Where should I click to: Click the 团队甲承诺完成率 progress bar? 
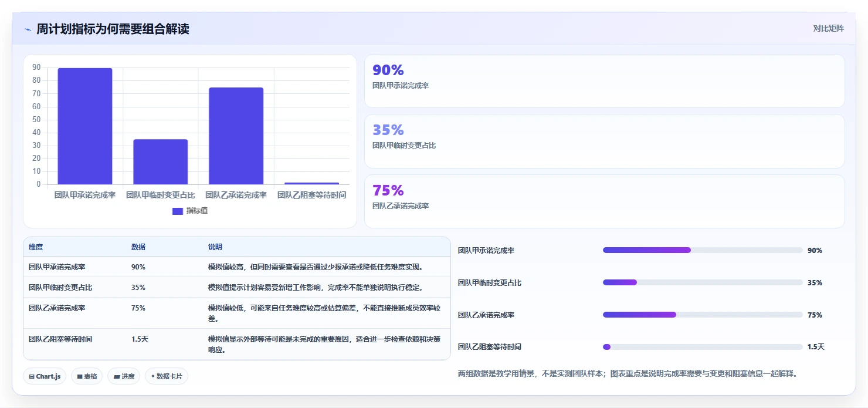(x=703, y=250)
